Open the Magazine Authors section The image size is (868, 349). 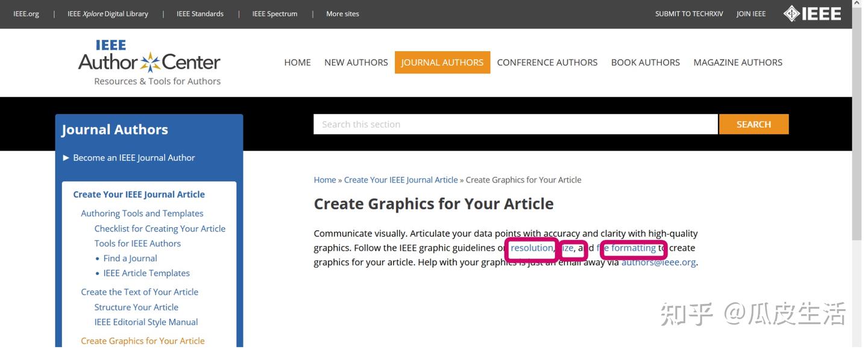click(738, 63)
